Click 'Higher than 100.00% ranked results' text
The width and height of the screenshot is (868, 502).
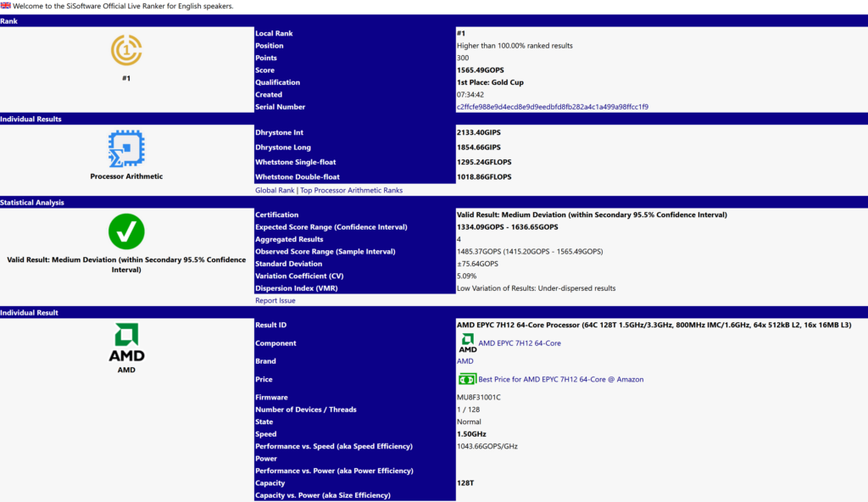point(515,46)
